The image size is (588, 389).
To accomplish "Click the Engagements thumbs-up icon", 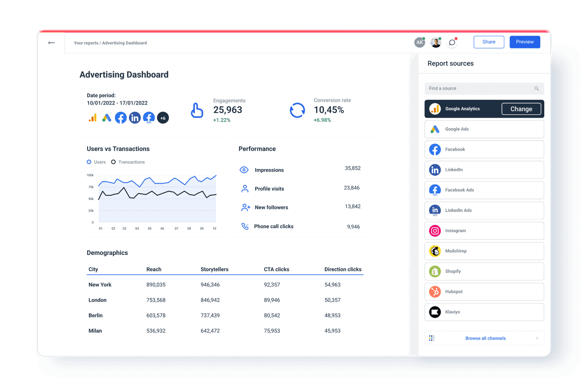I will pos(197,110).
